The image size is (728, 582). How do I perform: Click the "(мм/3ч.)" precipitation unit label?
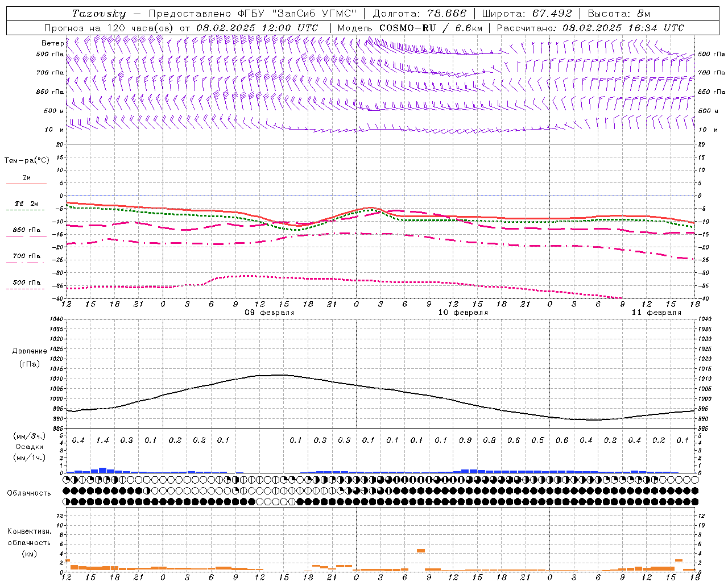(x=30, y=436)
